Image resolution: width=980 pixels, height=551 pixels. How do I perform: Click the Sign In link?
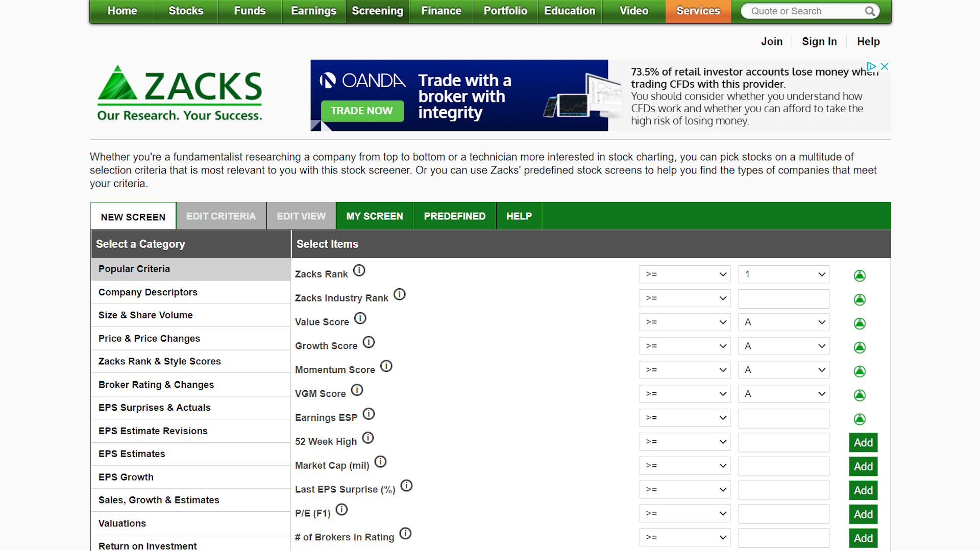[x=820, y=42]
